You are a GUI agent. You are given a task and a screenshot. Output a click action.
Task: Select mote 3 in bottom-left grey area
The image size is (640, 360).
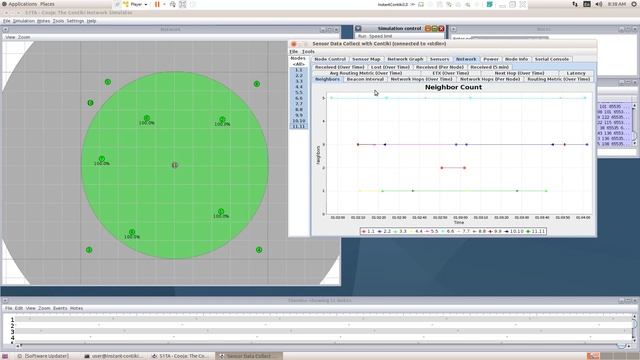click(x=89, y=250)
